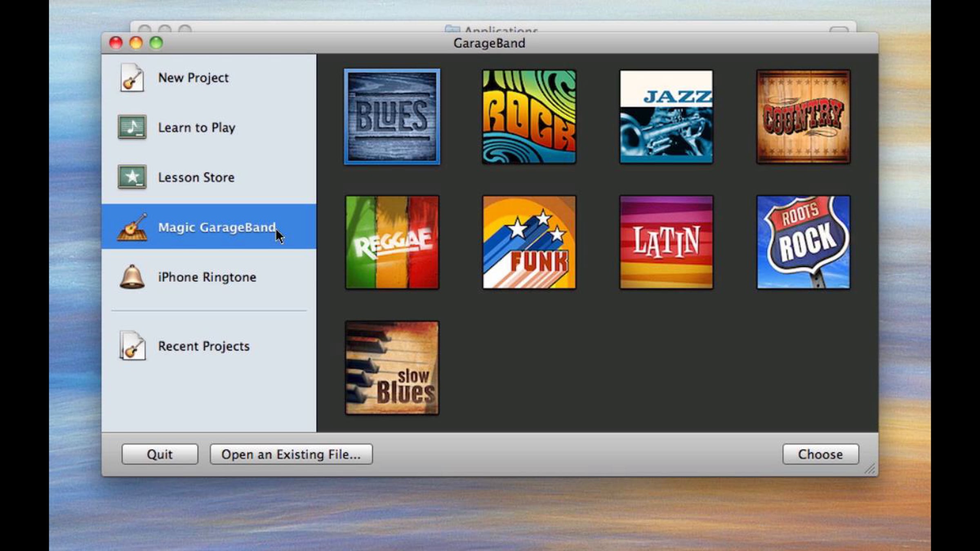Screen dimensions: 980x551
Task: Select the Funk genre with stars
Action: [529, 242]
